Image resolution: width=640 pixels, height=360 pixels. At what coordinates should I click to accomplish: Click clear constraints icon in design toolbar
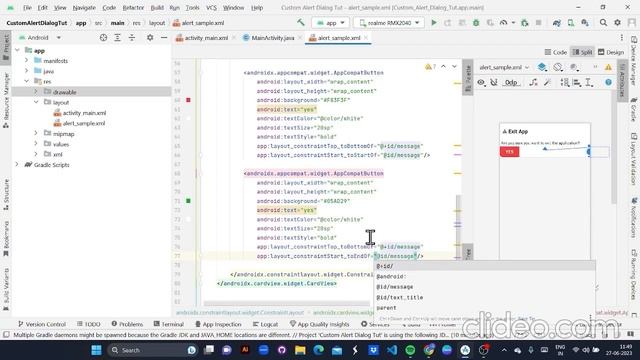click(x=533, y=82)
